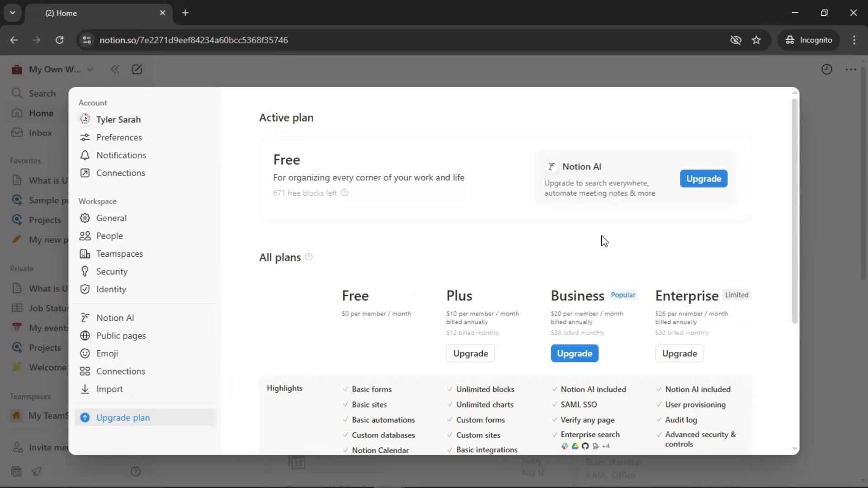
Task: Click the workspace Connections grid icon
Action: (x=85, y=371)
